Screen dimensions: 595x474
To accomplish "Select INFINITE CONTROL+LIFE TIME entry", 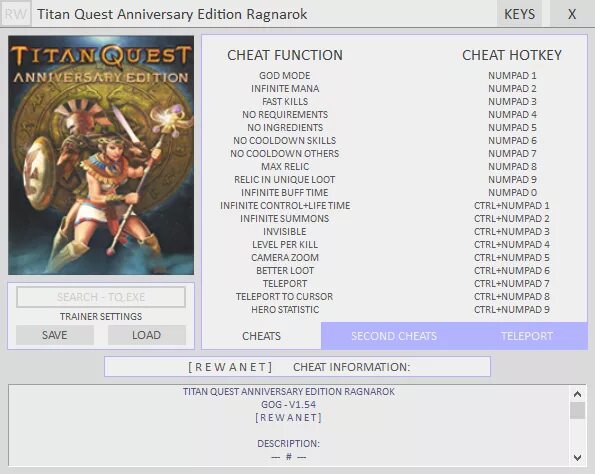I will point(285,205).
